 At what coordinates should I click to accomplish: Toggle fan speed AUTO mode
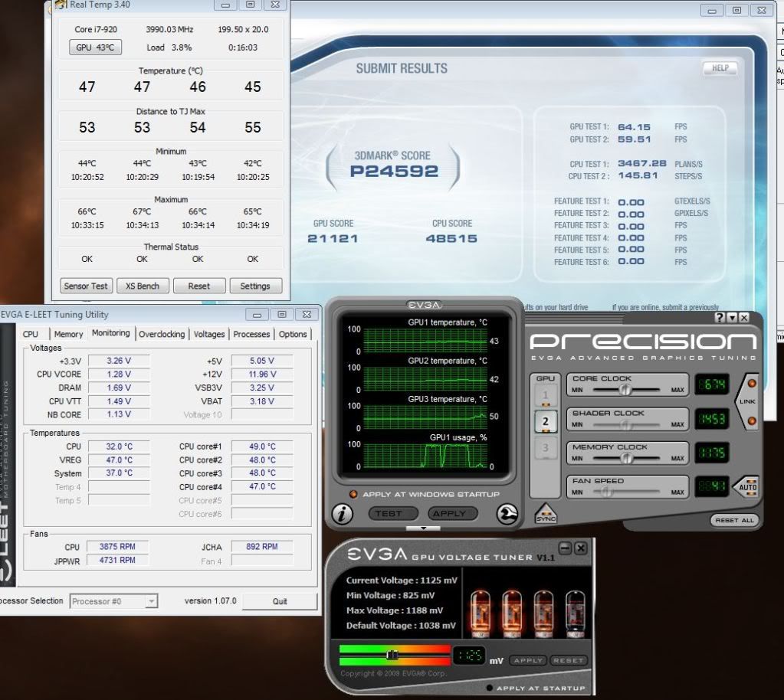747,487
